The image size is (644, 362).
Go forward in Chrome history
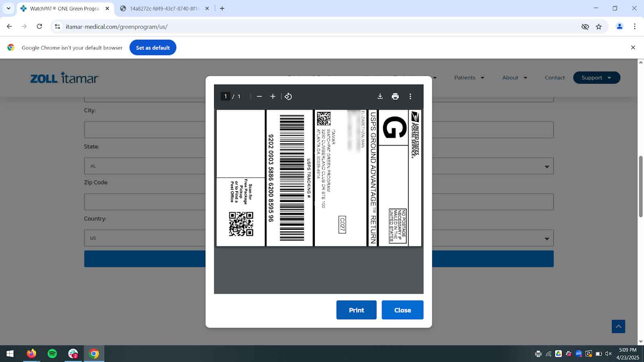click(24, 27)
